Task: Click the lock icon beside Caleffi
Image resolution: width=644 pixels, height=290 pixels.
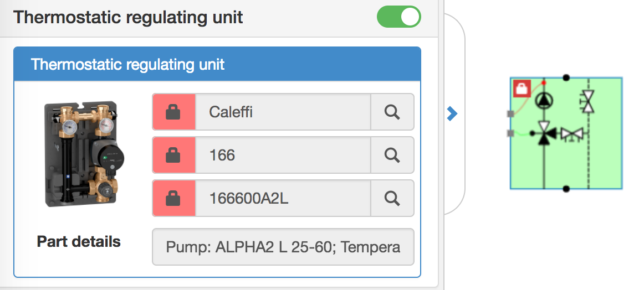Action: (173, 112)
